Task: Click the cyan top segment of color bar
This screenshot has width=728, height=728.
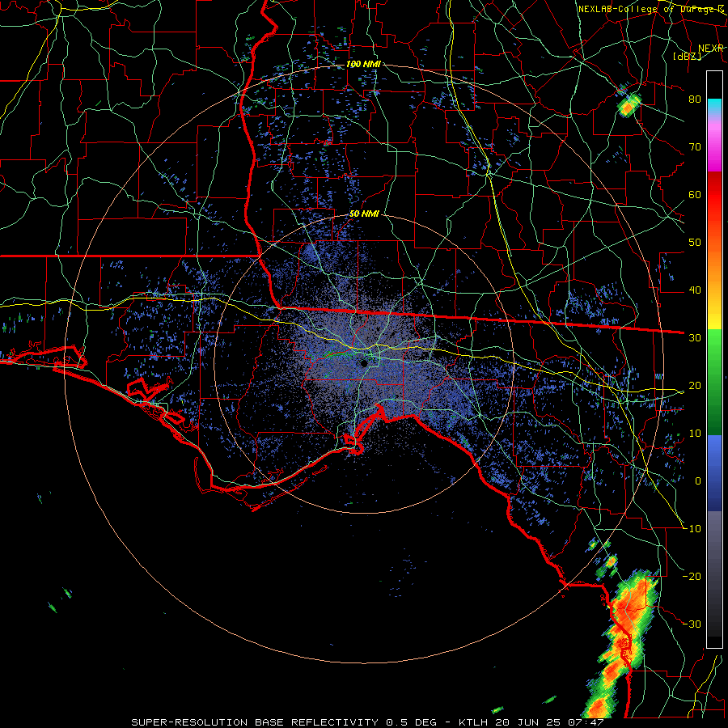Action: pyautogui.click(x=714, y=107)
